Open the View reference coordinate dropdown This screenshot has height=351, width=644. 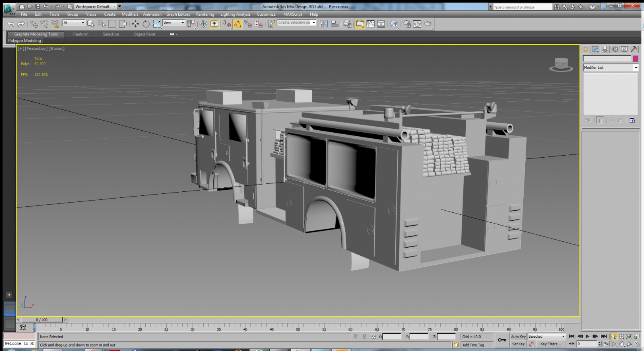[173, 23]
